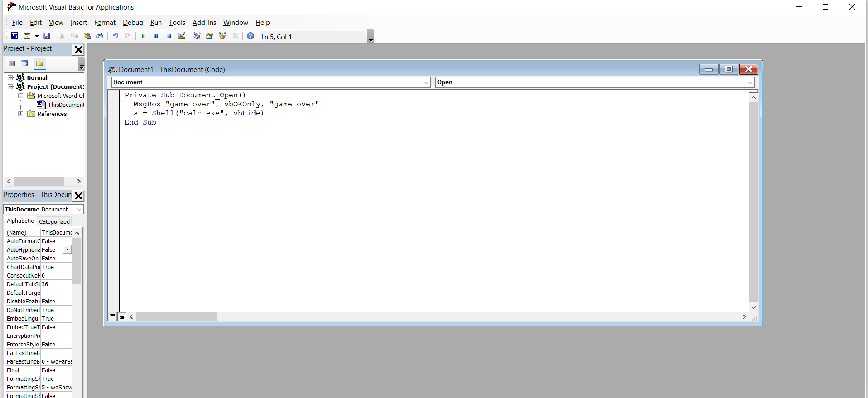Open the Tools menu
This screenshot has height=398, width=868.
click(177, 23)
